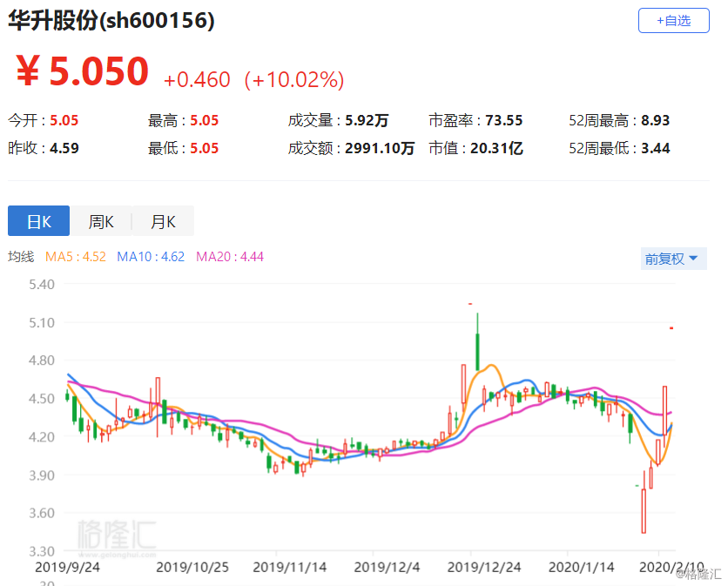
Task: Add 华升股份 to watchlist via +自选
Action: [x=673, y=21]
